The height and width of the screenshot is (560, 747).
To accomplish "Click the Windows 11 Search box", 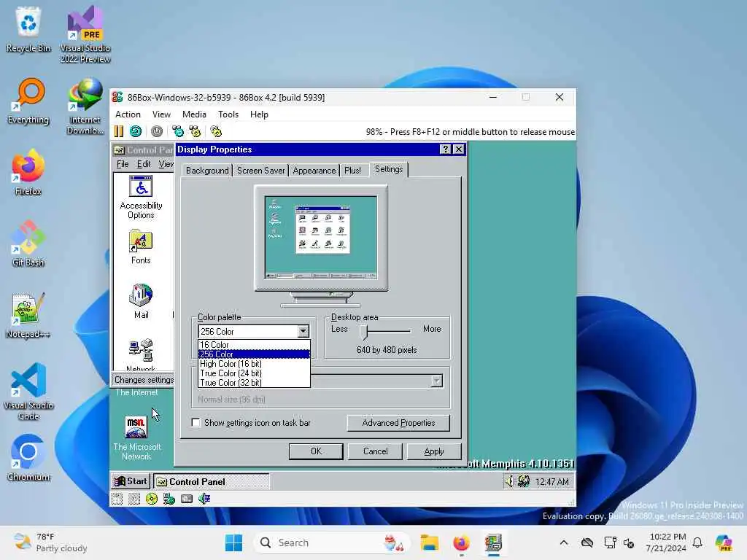I will point(332,542).
